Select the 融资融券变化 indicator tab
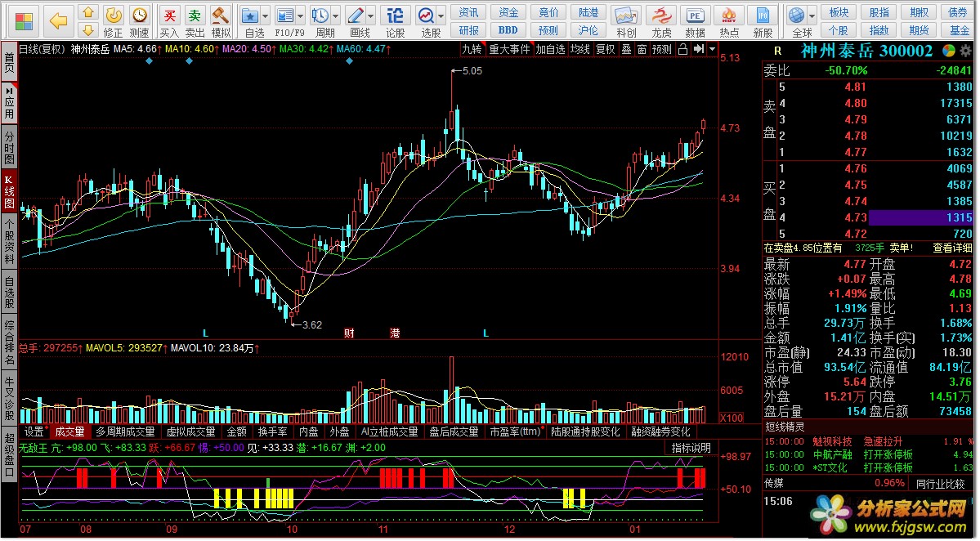This screenshot has width=980, height=541. pyautogui.click(x=660, y=431)
